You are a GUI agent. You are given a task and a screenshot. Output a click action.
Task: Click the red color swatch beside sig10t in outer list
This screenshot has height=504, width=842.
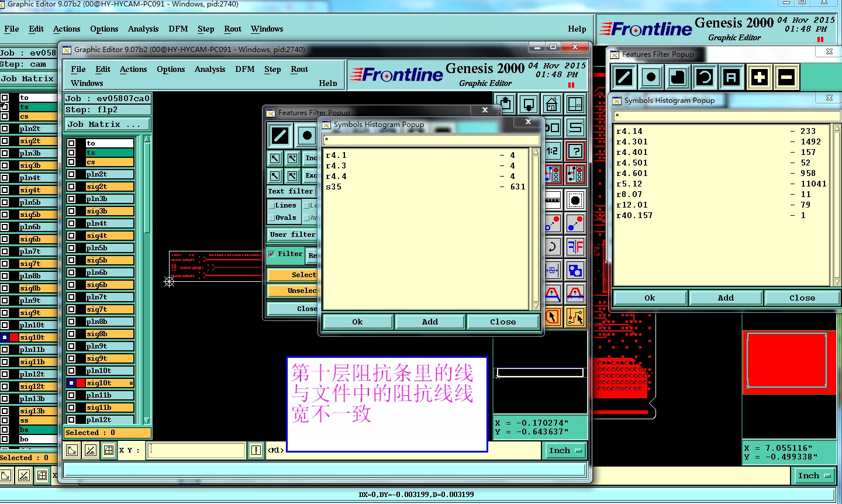click(x=14, y=337)
